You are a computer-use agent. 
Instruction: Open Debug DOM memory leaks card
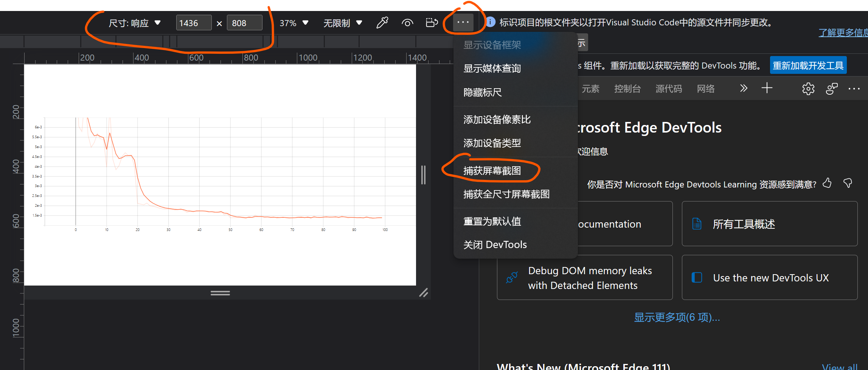585,278
